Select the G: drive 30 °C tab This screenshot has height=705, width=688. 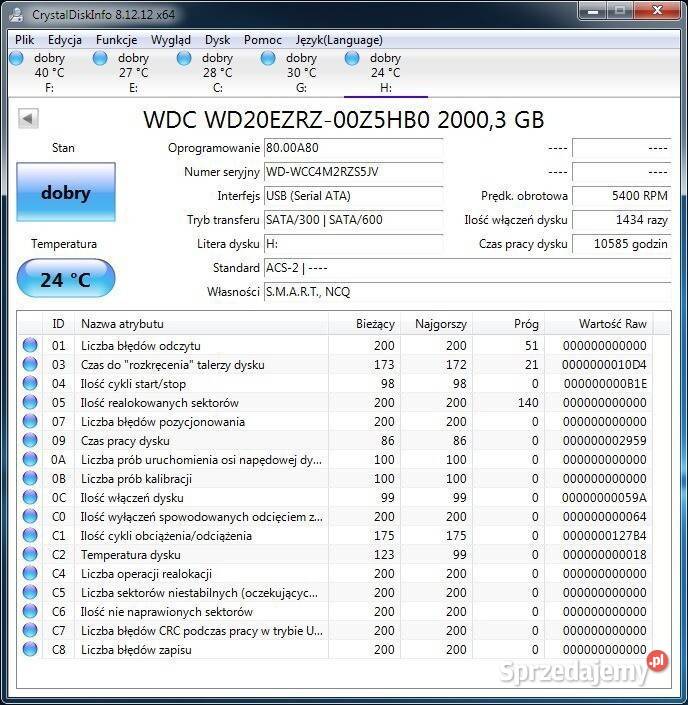(x=302, y=73)
